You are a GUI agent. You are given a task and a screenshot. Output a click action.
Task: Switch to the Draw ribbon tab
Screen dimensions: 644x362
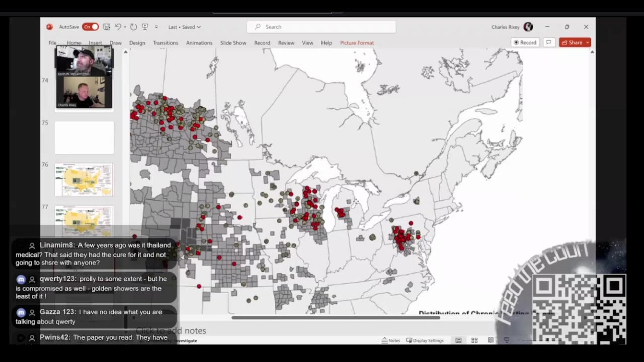(x=116, y=43)
